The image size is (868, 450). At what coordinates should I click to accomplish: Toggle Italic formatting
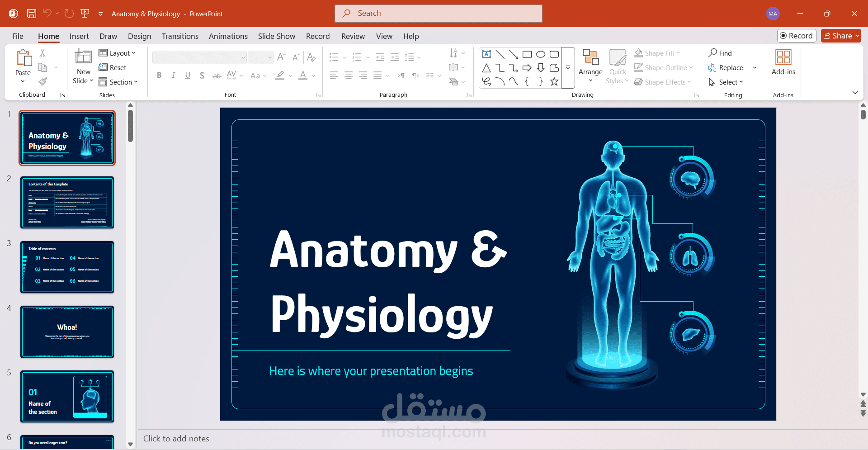pos(174,76)
